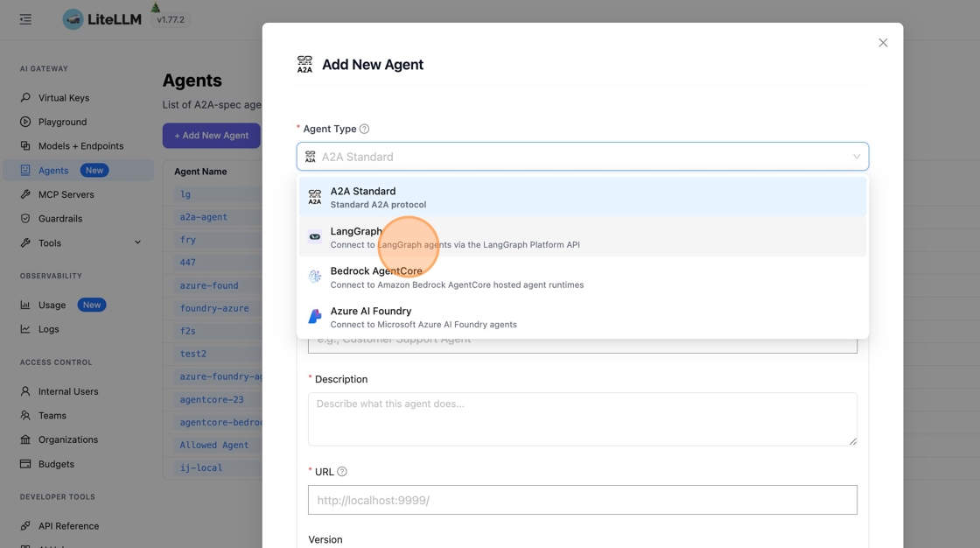Click the Budgets card icon

pos(25,464)
